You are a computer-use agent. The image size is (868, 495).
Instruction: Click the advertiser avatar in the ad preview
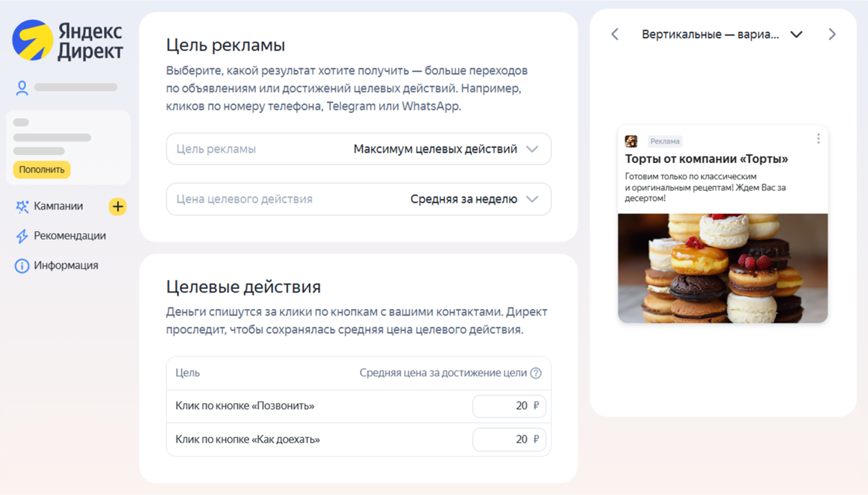pos(632,141)
